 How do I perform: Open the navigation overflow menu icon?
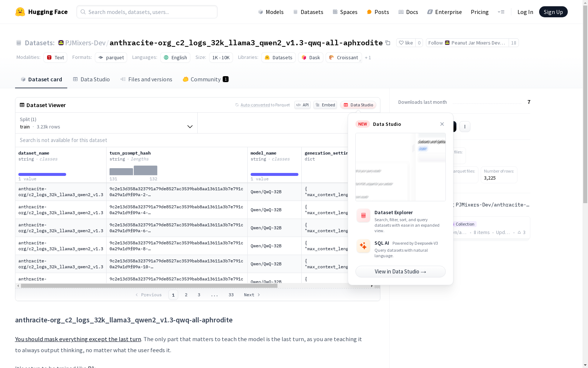(x=501, y=12)
